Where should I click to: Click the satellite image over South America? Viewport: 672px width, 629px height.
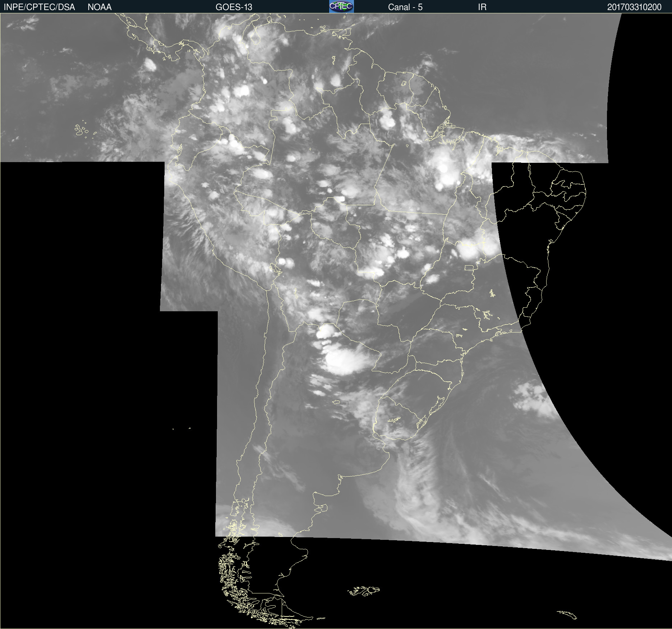coord(336,321)
